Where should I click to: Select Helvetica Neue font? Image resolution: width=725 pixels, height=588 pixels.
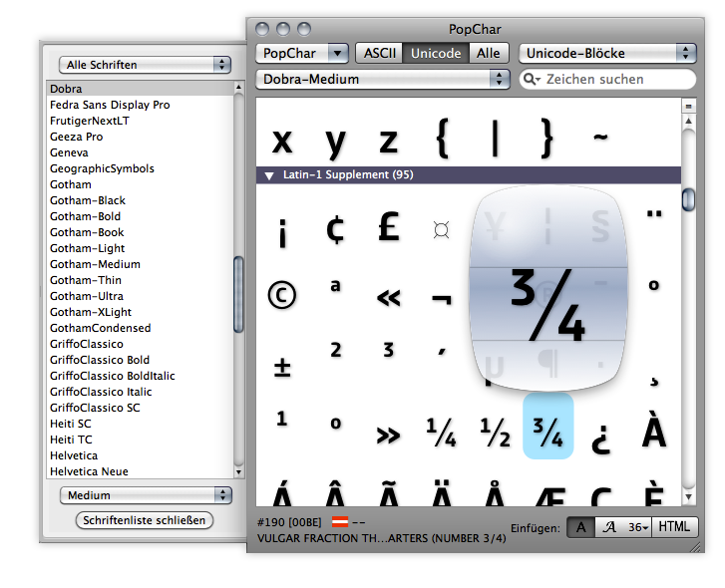pos(140,471)
